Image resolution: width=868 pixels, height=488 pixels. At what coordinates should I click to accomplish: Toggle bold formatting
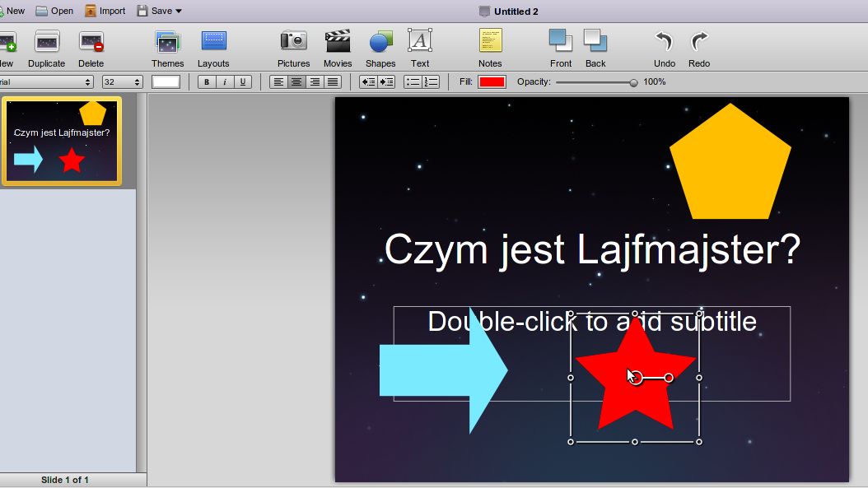point(206,81)
